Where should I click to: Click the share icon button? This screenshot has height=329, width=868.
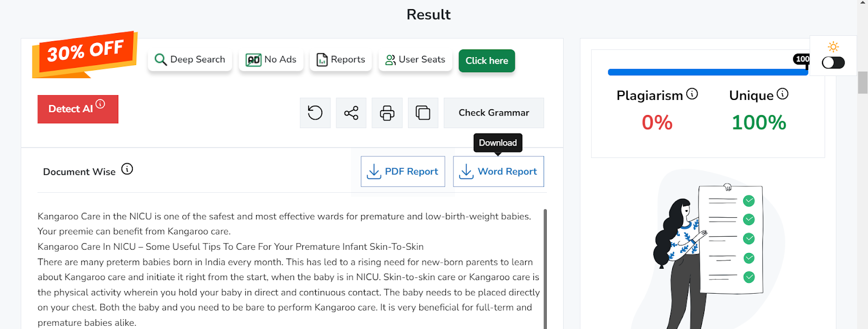click(351, 113)
